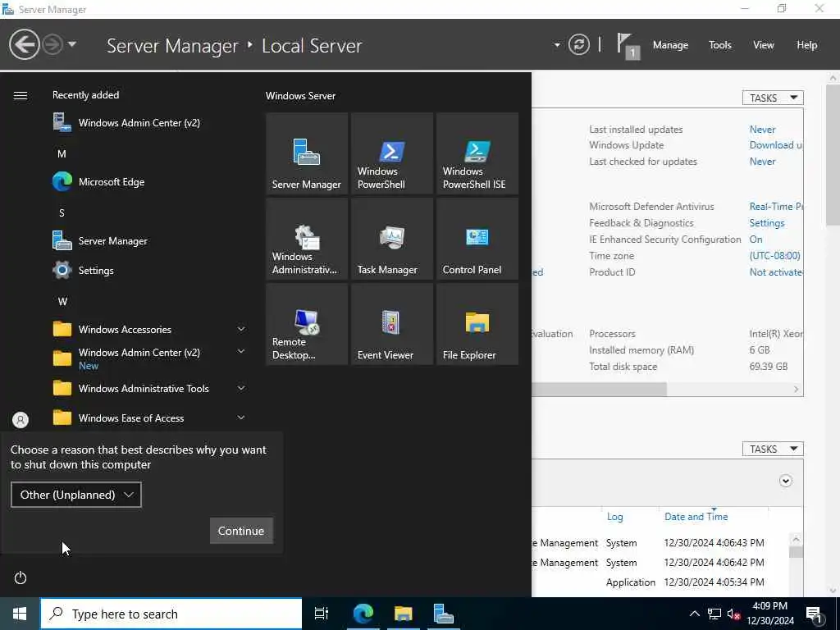The image size is (840, 630).
Task: Jump to the letter W header
Action: (62, 301)
